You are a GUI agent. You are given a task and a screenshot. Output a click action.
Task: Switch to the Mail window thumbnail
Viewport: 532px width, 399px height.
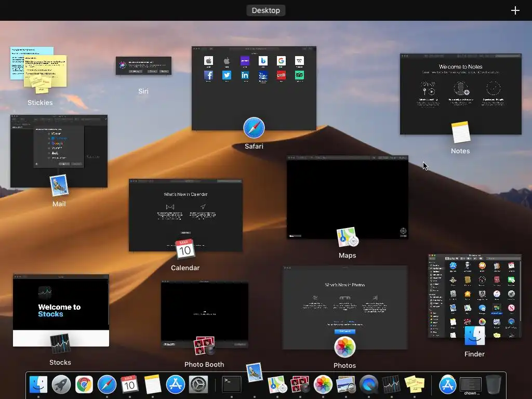pos(59,151)
